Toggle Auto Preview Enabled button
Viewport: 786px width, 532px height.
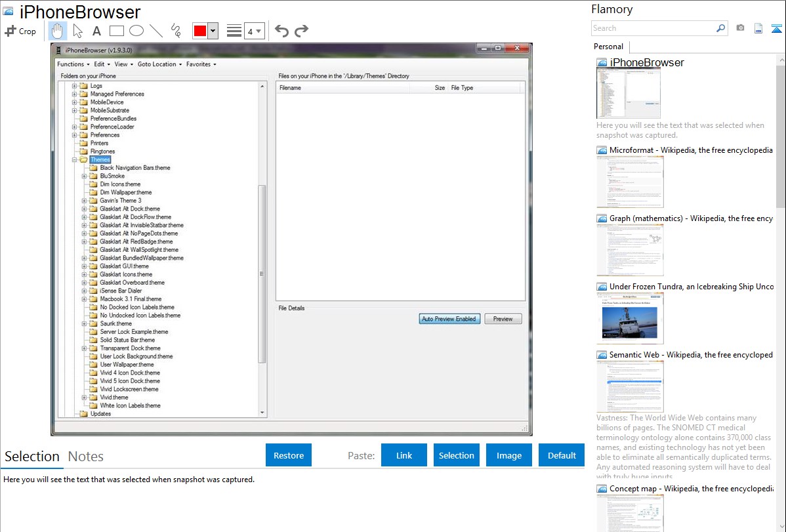point(449,319)
